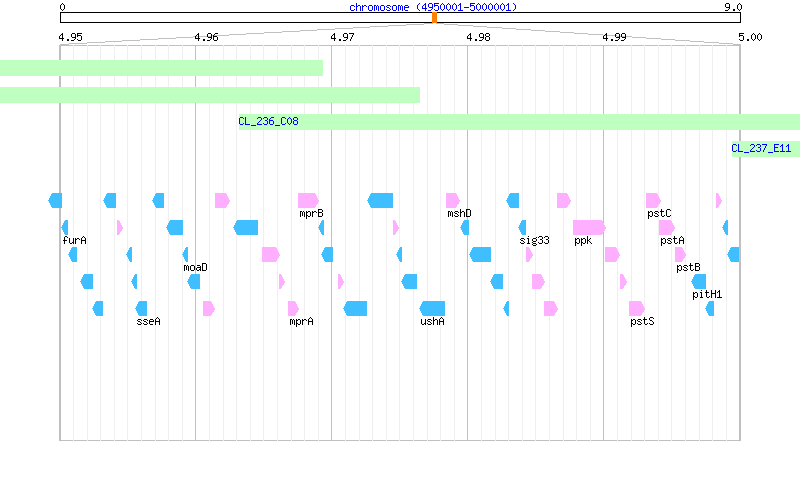The height and width of the screenshot is (500, 800).
Task: Click the mprA gene arrow
Action: [293, 309]
